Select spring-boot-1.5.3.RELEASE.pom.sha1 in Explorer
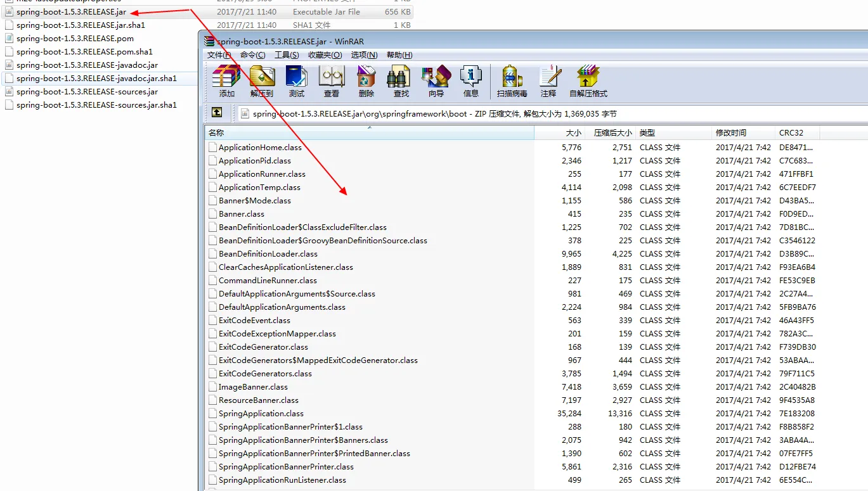 tap(84, 52)
